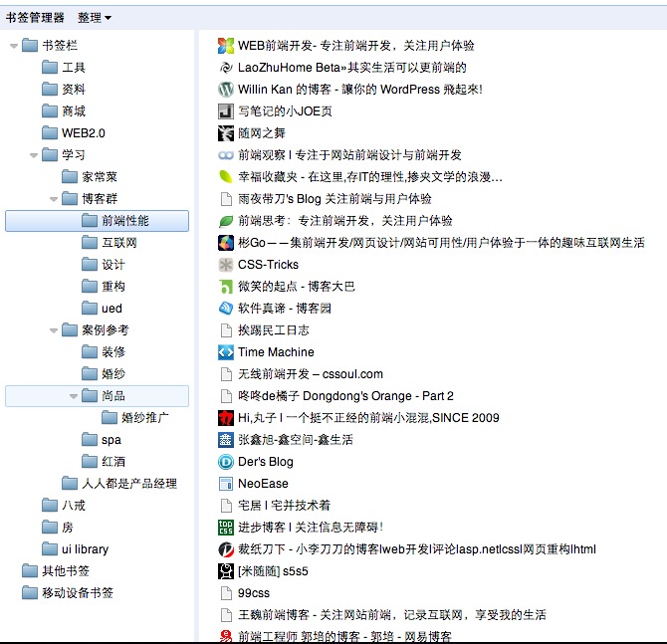Select the spa folder
667x644 pixels.
[x=102, y=440]
